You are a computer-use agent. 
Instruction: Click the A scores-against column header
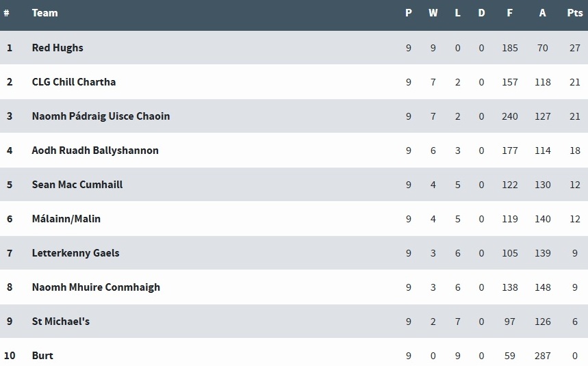click(x=542, y=13)
